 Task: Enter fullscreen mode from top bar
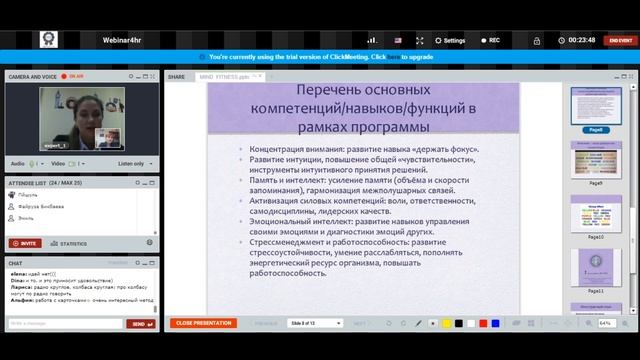tap(420, 40)
